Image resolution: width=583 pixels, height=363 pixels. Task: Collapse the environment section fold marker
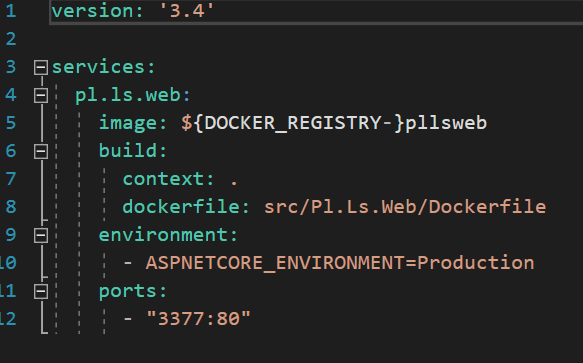41,235
